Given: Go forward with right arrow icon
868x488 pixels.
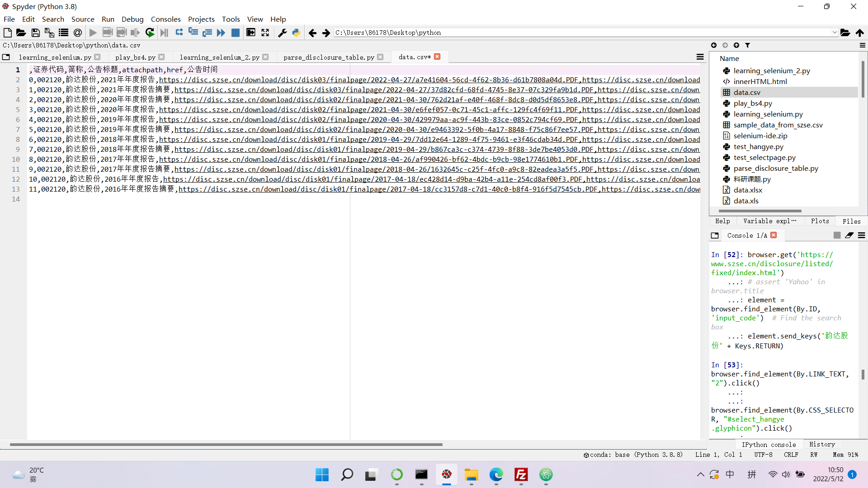Looking at the screenshot, I should click(326, 33).
